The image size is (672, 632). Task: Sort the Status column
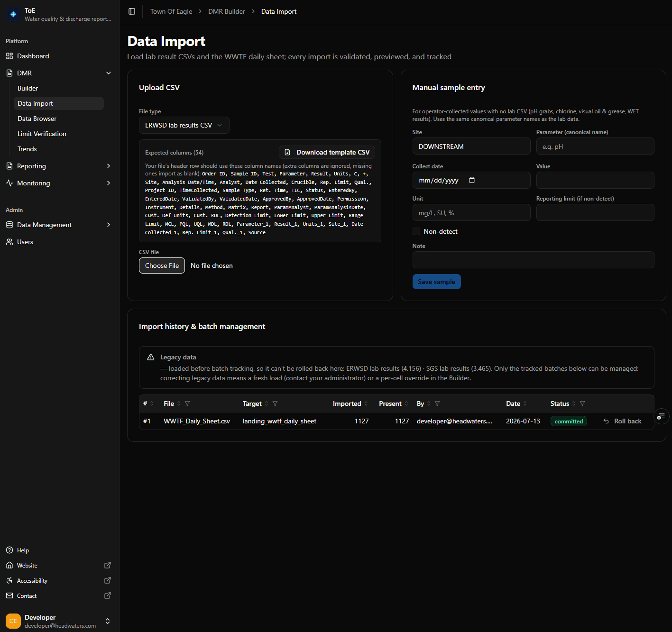574,403
